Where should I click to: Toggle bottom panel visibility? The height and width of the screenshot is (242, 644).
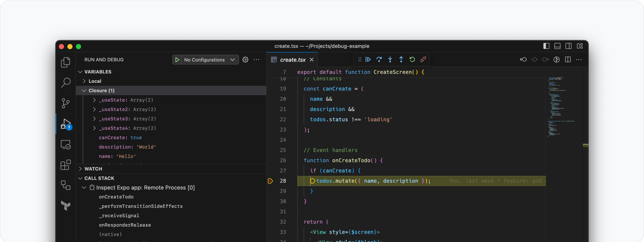pos(557,46)
